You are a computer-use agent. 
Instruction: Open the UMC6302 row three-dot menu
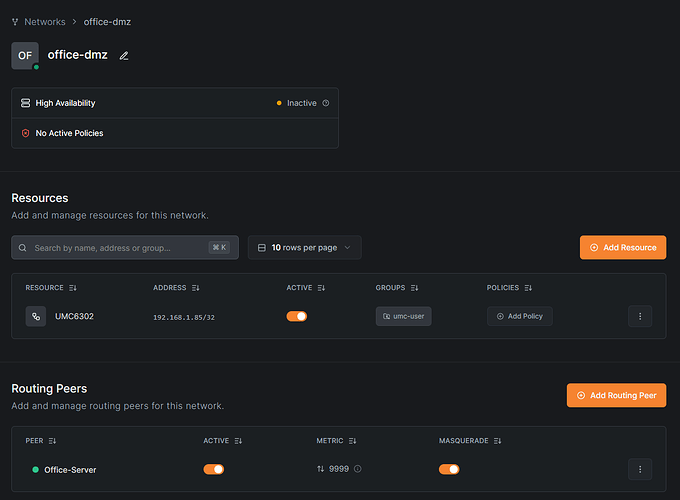coord(640,316)
